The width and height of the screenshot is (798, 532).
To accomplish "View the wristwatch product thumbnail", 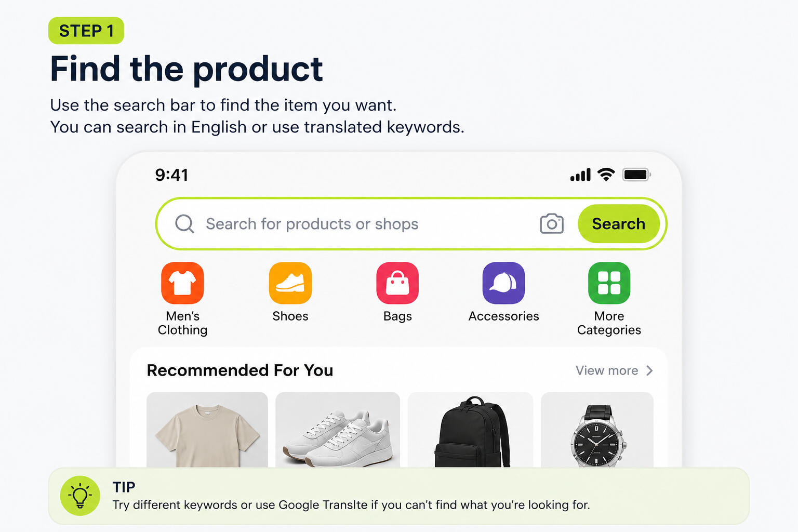I will point(597,430).
